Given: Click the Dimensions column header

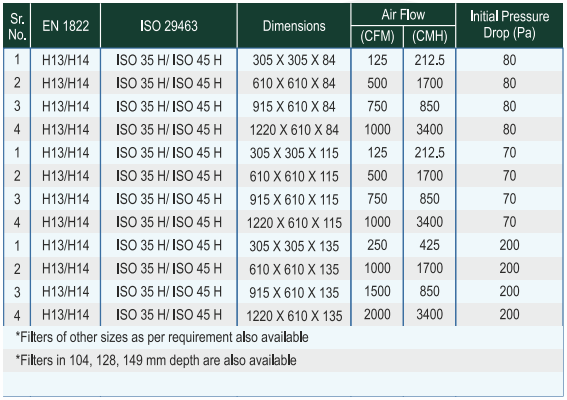Looking at the screenshot, I should pyautogui.click(x=294, y=26).
